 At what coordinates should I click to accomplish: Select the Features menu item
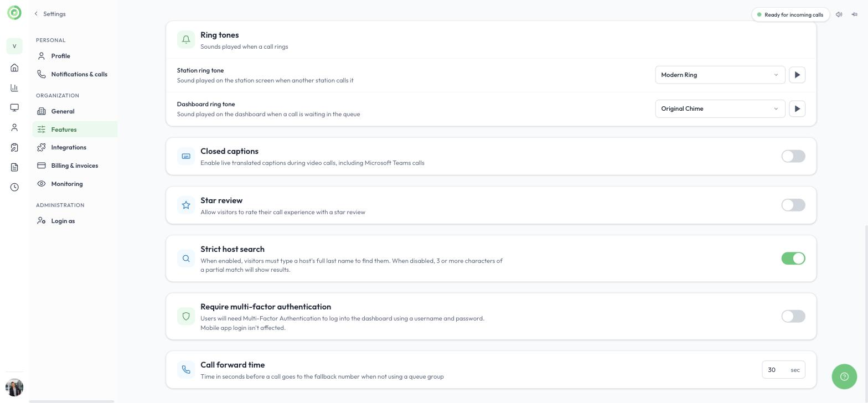(75, 130)
